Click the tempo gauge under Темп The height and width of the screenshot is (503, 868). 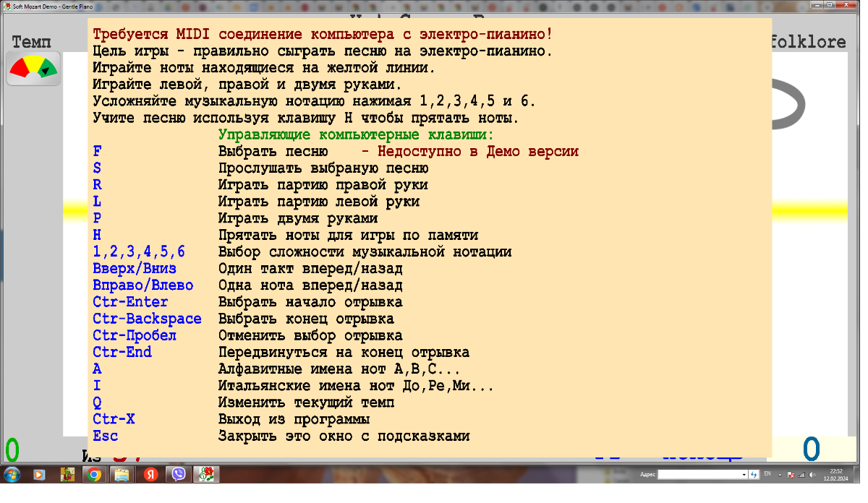(x=33, y=69)
